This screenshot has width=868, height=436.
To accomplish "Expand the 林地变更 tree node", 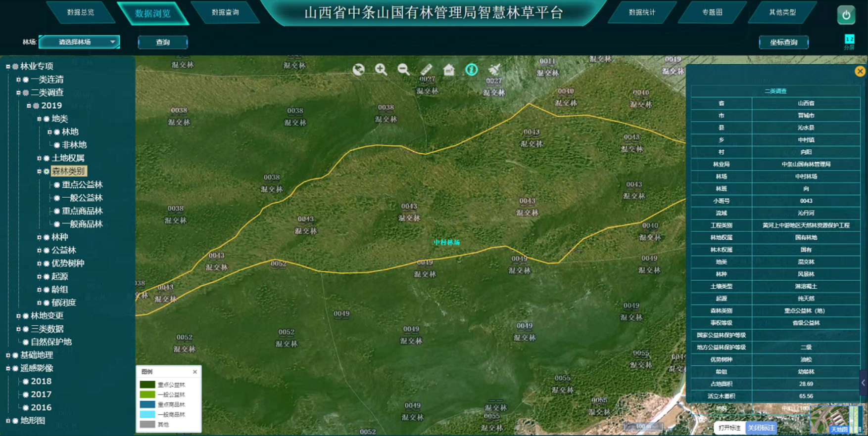I will click(18, 316).
